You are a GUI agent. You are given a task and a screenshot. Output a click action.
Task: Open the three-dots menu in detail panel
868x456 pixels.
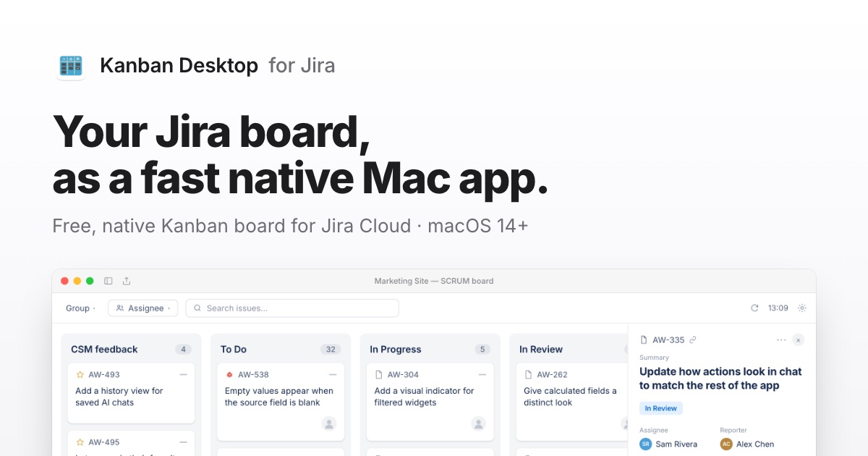[x=781, y=340]
